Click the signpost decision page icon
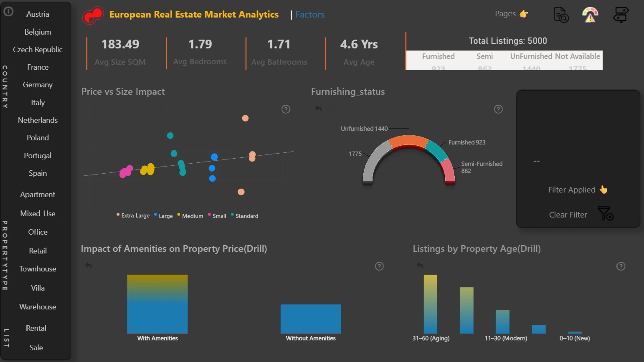Viewport: 644px width, 362px height. click(621, 15)
